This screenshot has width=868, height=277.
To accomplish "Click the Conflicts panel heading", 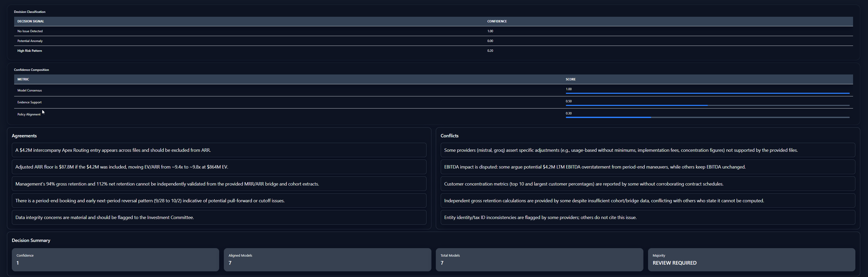I will [449, 136].
